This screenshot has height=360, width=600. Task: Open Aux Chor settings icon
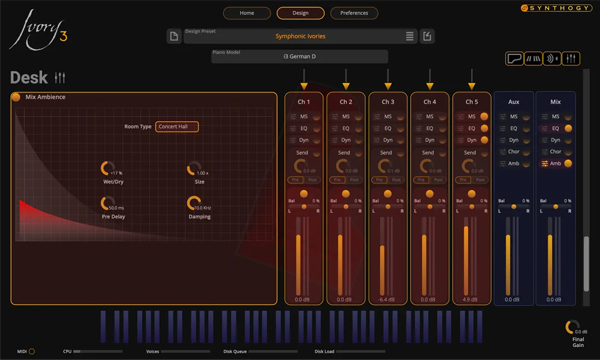503,152
